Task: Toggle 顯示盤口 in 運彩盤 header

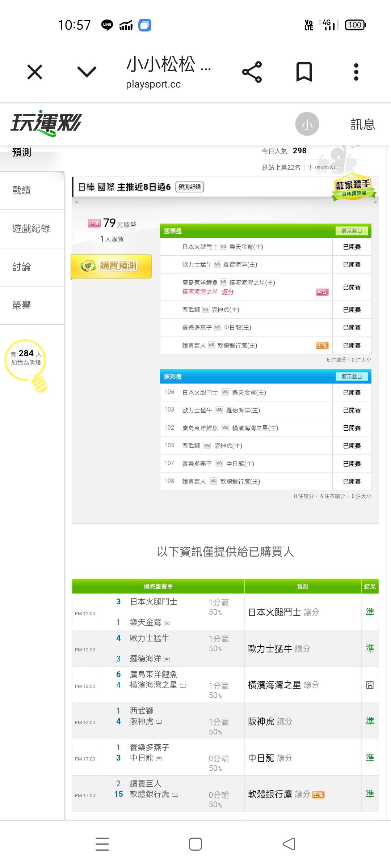Action: click(x=352, y=376)
